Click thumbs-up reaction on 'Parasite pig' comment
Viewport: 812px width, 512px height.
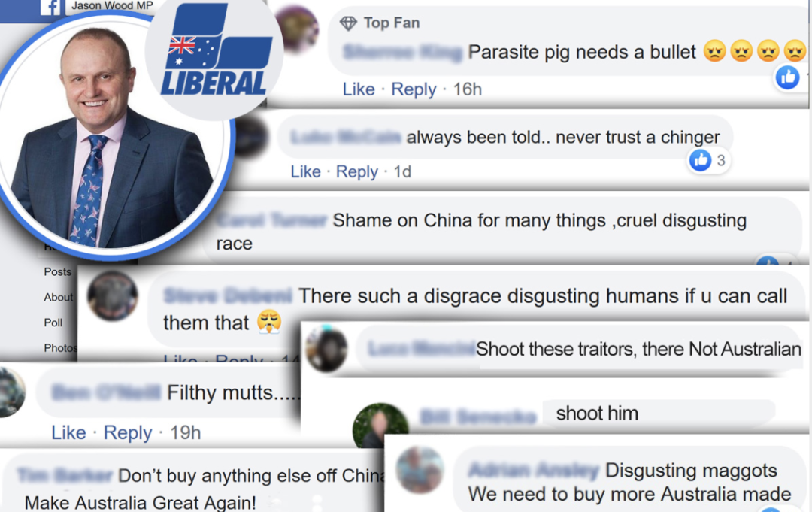click(x=788, y=78)
